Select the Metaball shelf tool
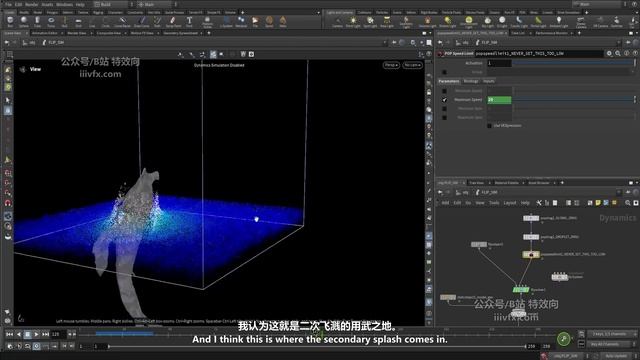This screenshot has width=640, height=360. pyautogui.click(x=241, y=21)
